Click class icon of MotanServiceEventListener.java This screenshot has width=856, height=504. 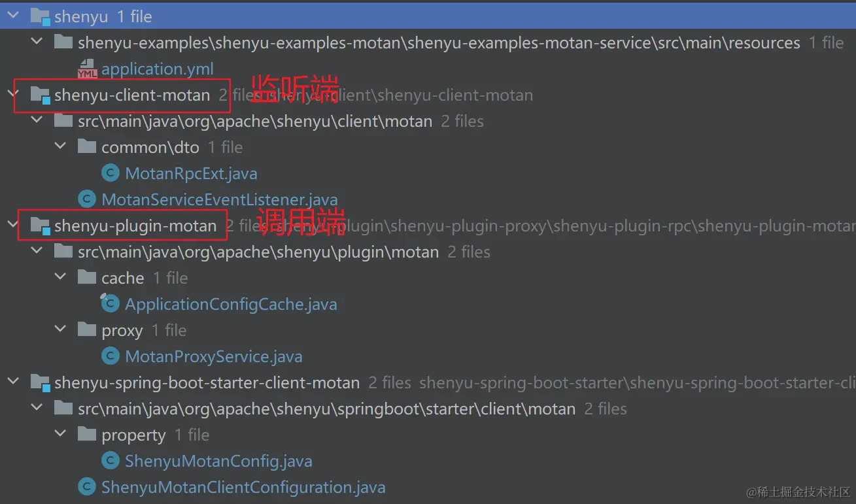(87, 199)
